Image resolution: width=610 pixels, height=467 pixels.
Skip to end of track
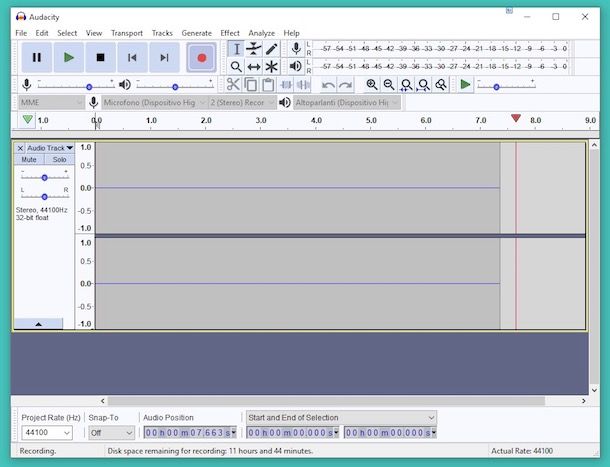[x=164, y=58]
